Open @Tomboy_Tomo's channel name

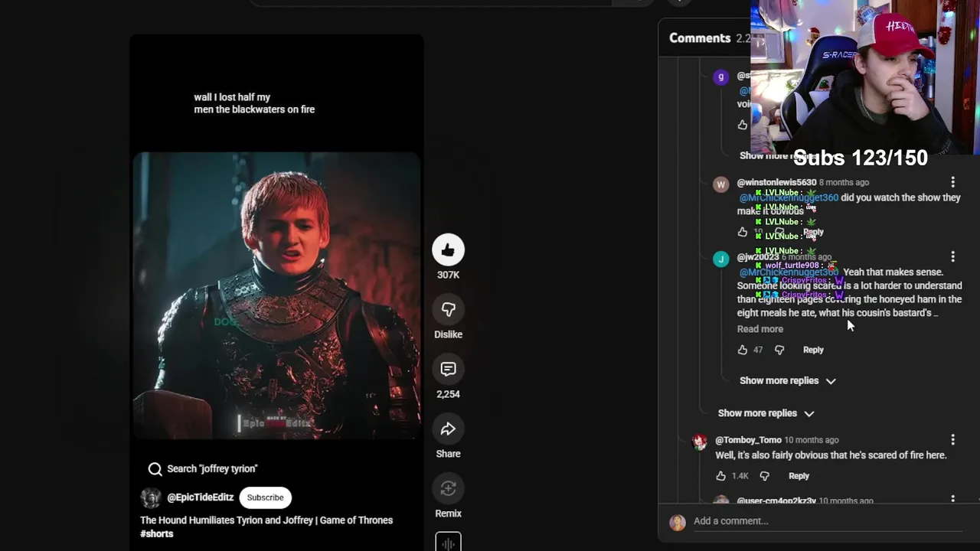point(748,440)
